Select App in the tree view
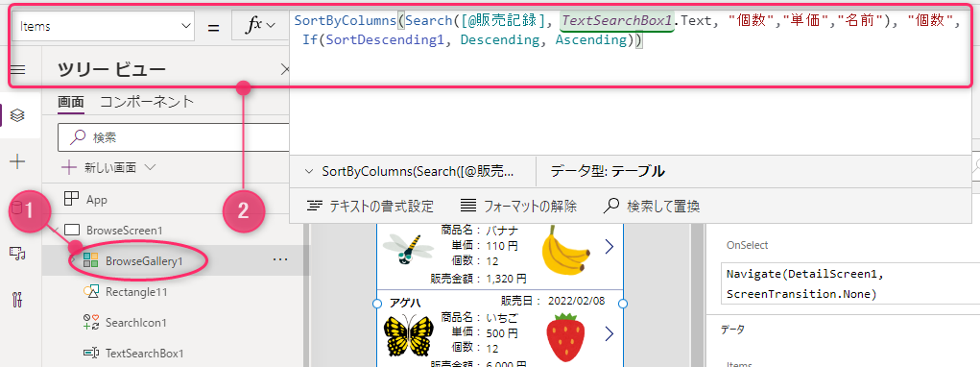This screenshot has height=367, width=980. click(x=97, y=200)
